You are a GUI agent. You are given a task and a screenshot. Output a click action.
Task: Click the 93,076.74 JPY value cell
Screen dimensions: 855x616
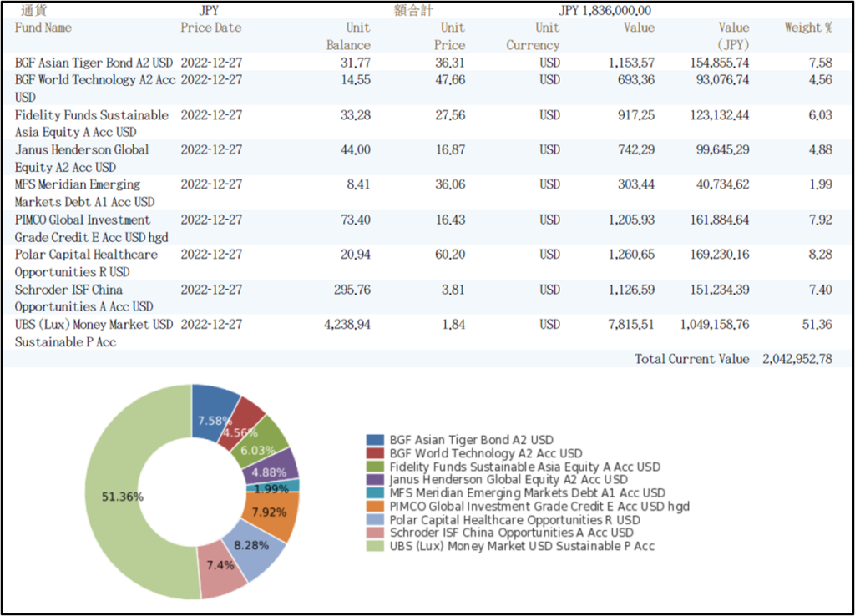pos(722,79)
